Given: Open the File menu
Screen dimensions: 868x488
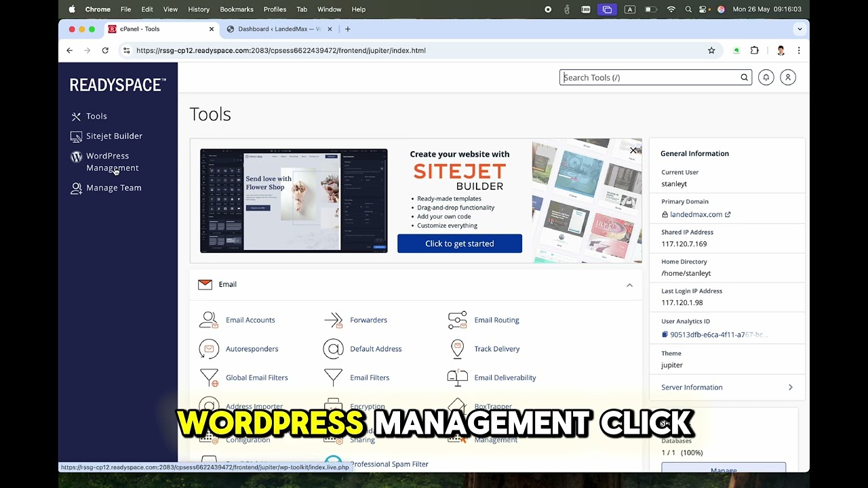Looking at the screenshot, I should pos(125,9).
